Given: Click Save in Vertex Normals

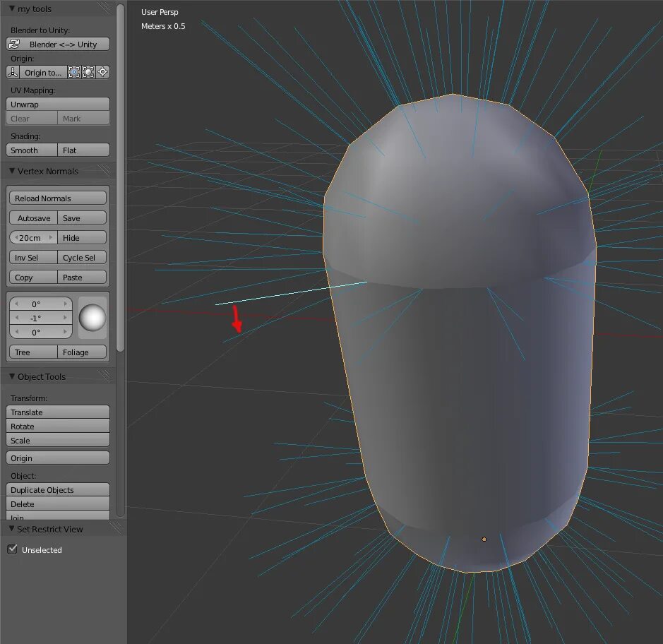Looking at the screenshot, I should (x=82, y=217).
